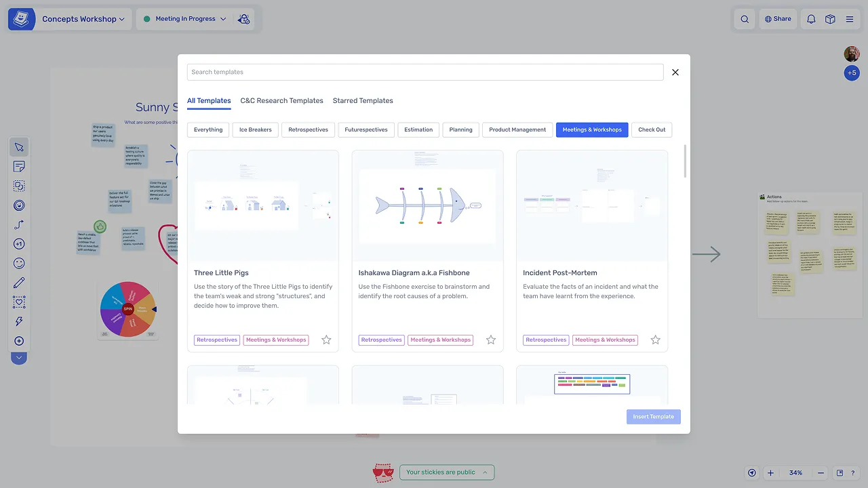Open the hamburger main menu
Viewport: 868px width, 488px height.
[849, 19]
